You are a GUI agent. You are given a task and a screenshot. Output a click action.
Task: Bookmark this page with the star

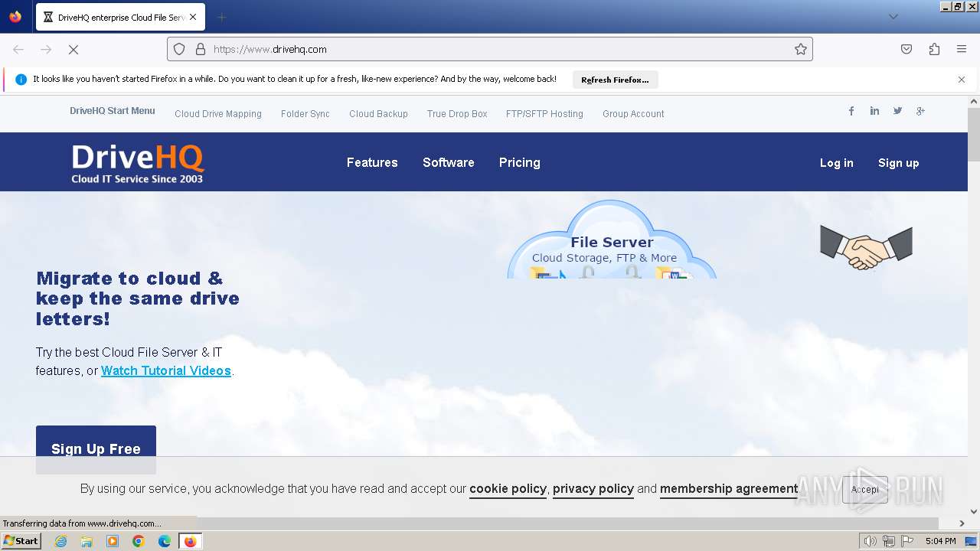tap(801, 49)
